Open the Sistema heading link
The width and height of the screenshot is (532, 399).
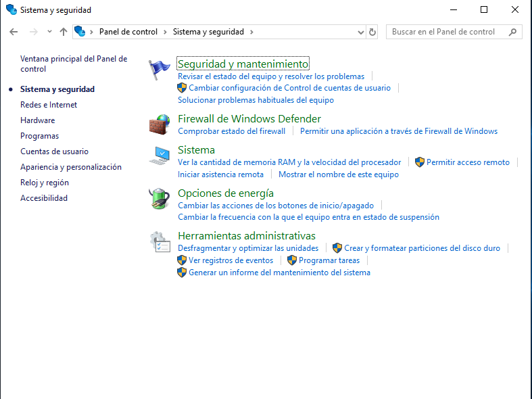click(x=196, y=150)
